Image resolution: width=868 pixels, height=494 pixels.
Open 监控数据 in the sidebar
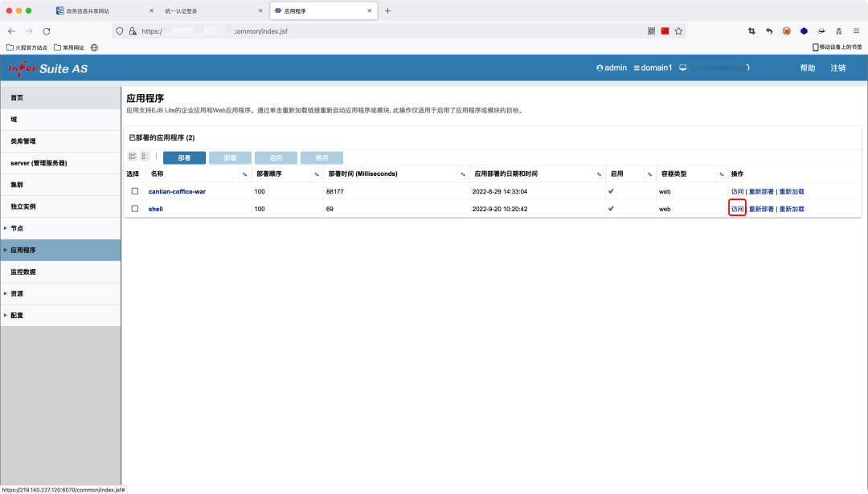[60, 272]
